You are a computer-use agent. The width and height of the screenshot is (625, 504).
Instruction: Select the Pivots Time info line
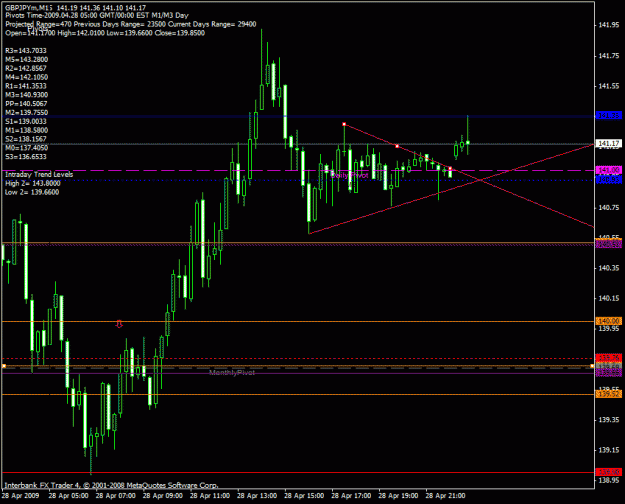tap(97, 15)
